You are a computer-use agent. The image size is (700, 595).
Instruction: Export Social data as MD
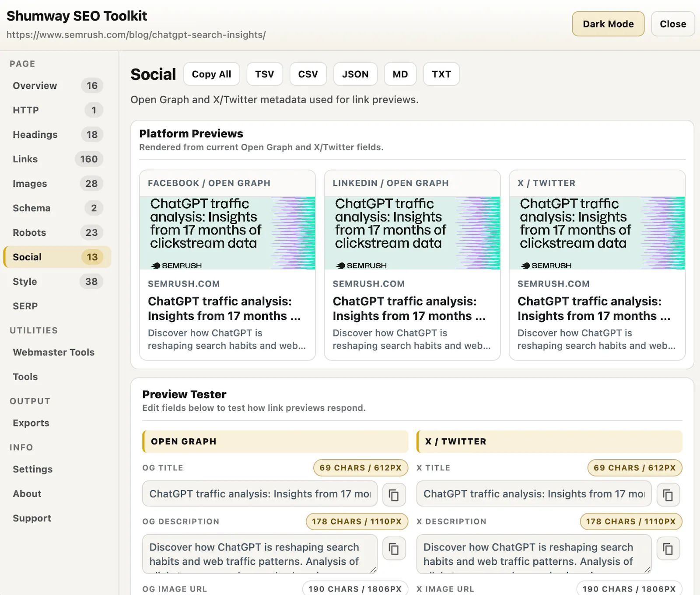point(400,74)
